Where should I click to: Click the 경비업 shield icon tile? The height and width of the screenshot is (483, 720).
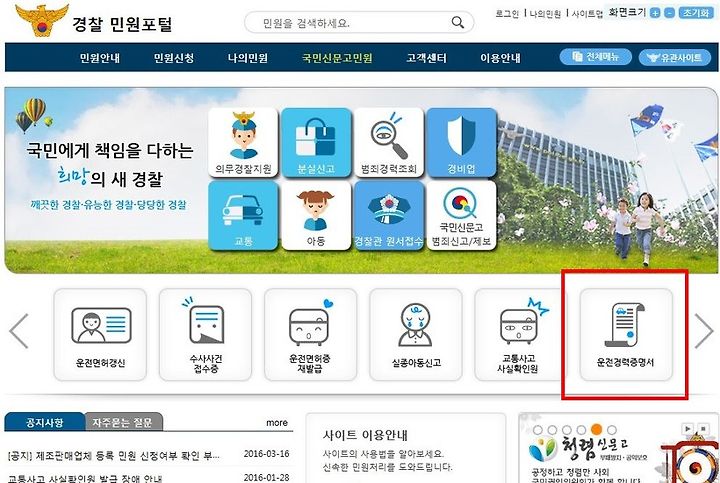coord(461,143)
